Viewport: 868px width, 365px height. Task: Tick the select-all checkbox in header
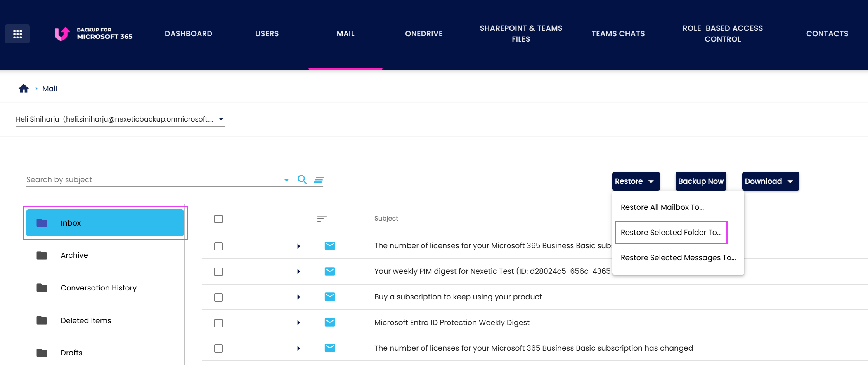coord(218,219)
